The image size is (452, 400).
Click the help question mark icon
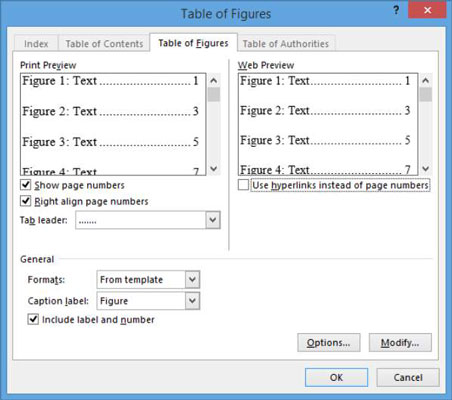(x=396, y=11)
